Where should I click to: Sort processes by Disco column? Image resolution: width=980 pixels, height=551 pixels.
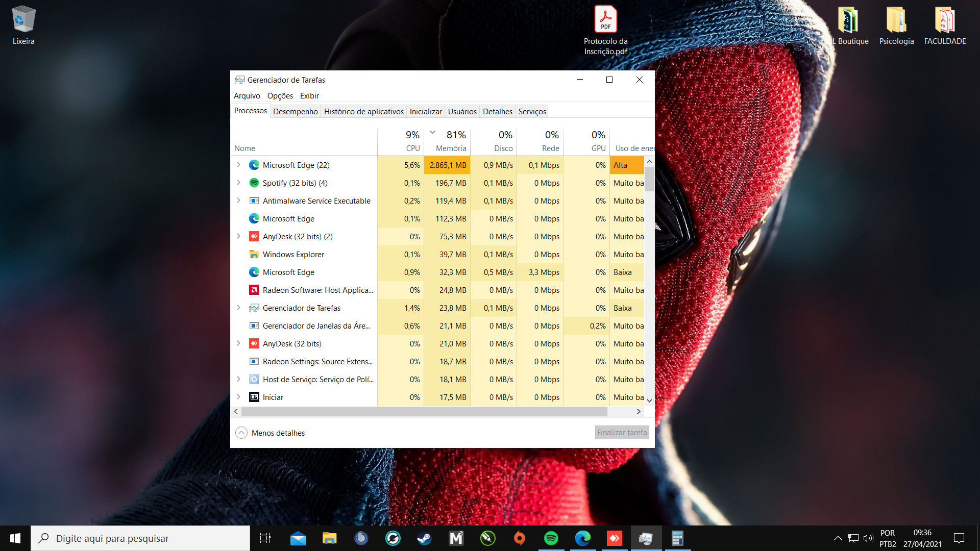pos(494,141)
